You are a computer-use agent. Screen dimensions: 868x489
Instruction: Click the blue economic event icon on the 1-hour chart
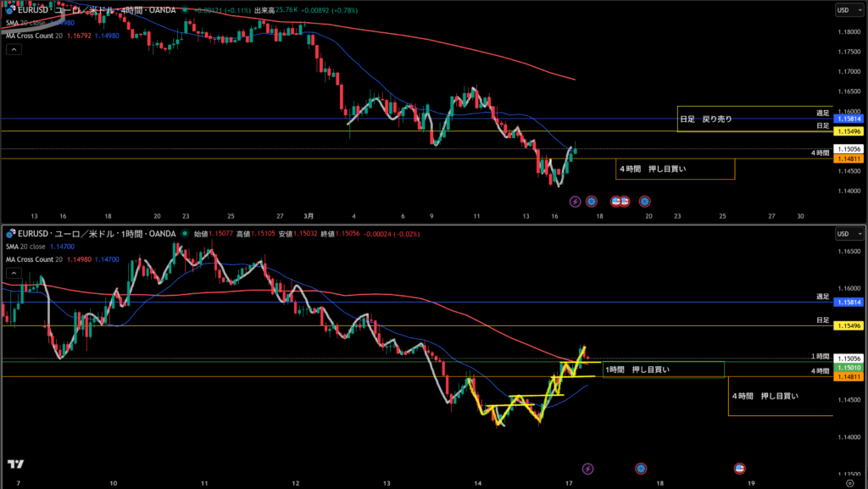tap(642, 468)
